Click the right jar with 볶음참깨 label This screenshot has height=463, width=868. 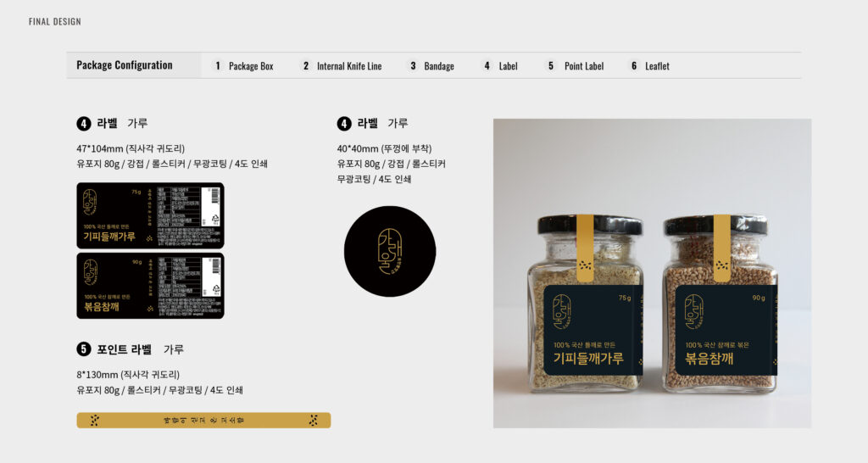coord(719,304)
